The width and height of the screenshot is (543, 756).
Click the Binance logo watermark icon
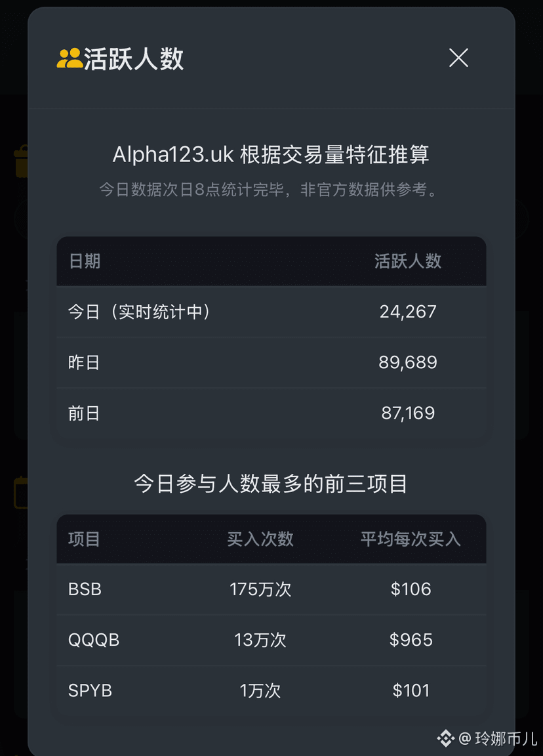(446, 738)
